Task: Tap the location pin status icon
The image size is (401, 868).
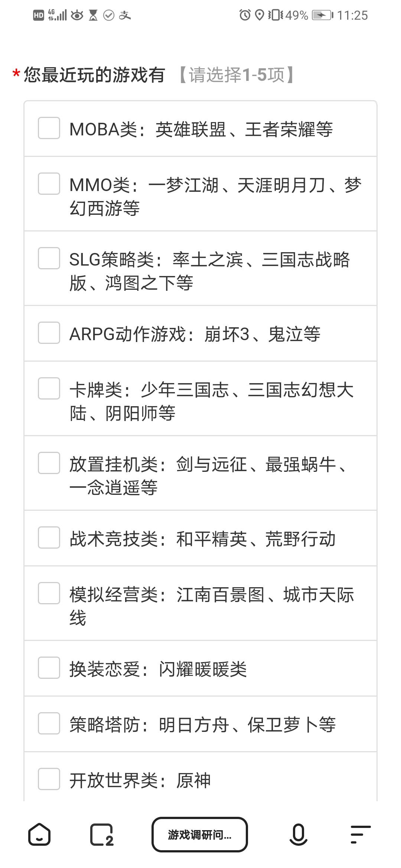Action: click(260, 15)
